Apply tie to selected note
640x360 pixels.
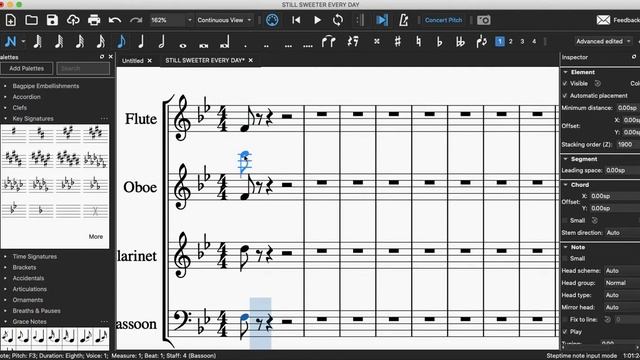[x=329, y=41]
